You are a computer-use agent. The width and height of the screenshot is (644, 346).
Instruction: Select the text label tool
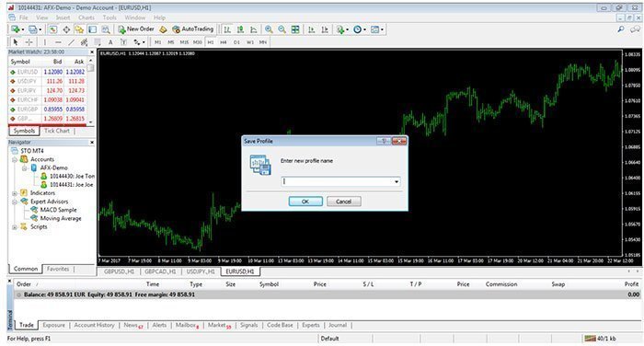[x=123, y=42]
